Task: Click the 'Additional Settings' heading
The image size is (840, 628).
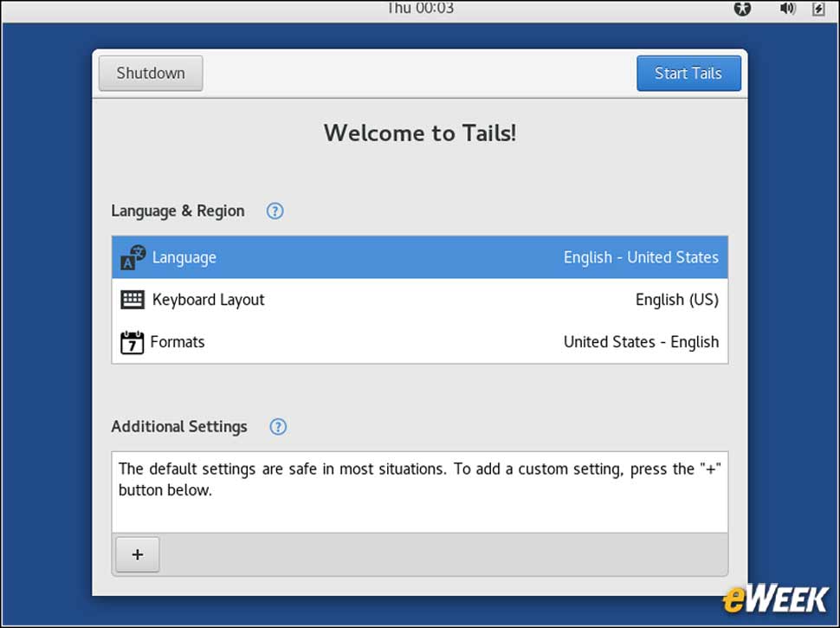Action: click(x=179, y=426)
